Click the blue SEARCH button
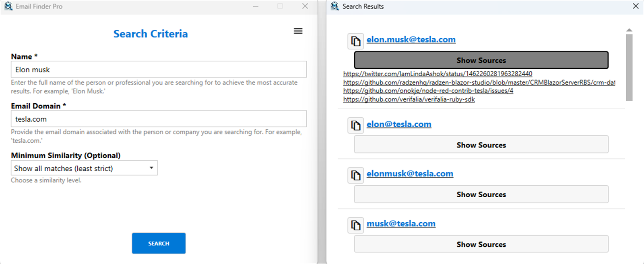Viewport: 644px width, 264px height. [x=159, y=243]
